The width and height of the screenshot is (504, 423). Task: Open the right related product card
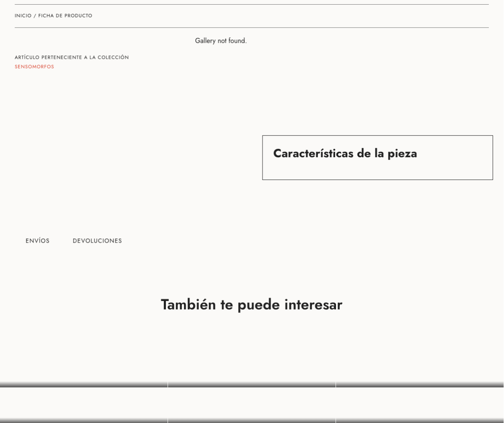pos(420,403)
